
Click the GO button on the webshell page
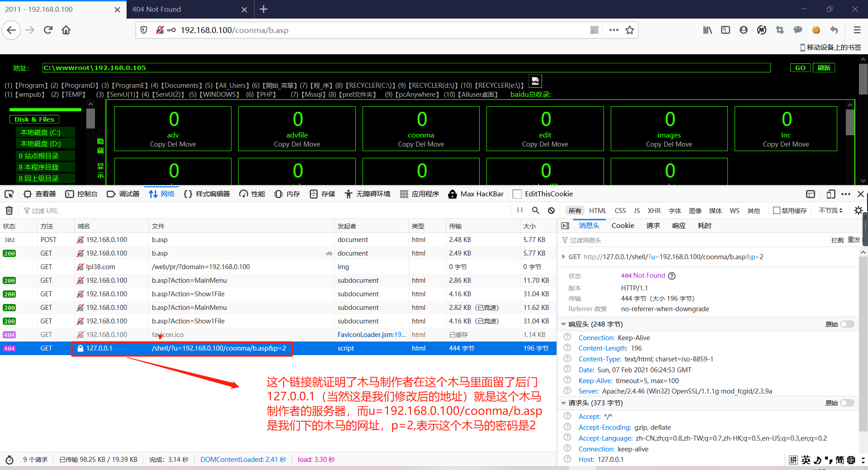[x=800, y=67]
